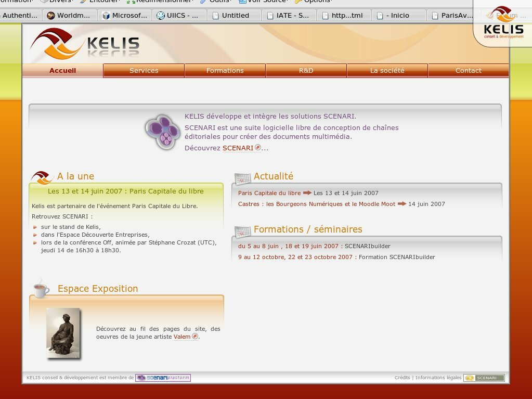Switch to the UIICS browser tab
Viewport: 532px width, 399px height.
(x=179, y=15)
